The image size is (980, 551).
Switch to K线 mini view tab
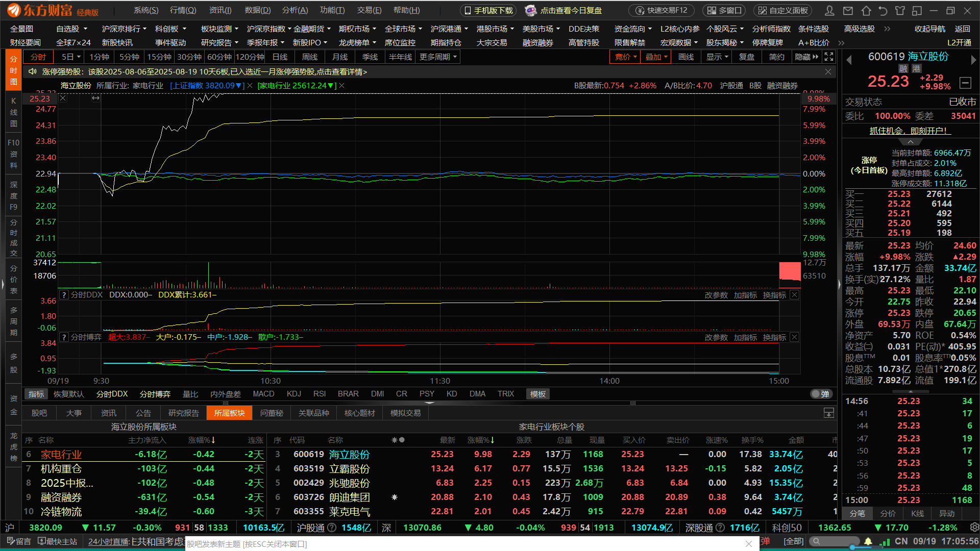[x=917, y=513]
